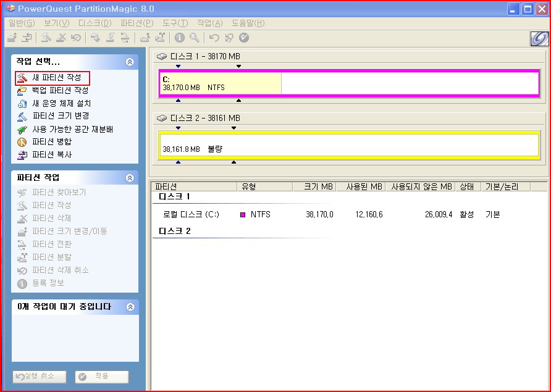Screen dimensions: 551x392
Task: Click the 파티션 병합 icon
Action: (22, 142)
